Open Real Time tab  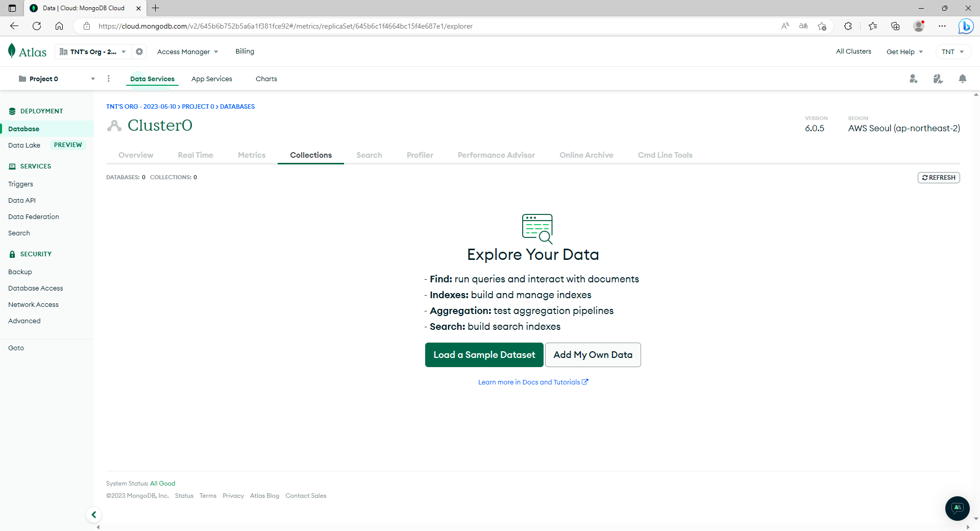click(x=195, y=155)
